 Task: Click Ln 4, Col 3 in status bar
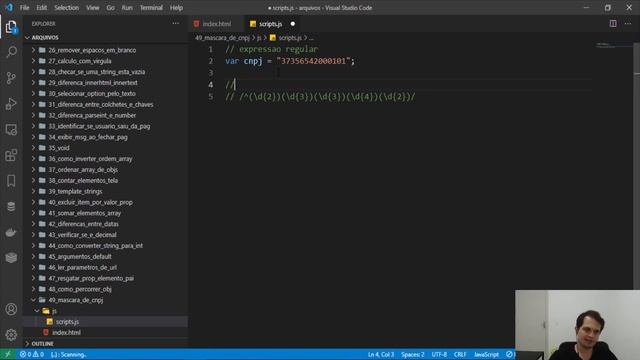(381, 354)
